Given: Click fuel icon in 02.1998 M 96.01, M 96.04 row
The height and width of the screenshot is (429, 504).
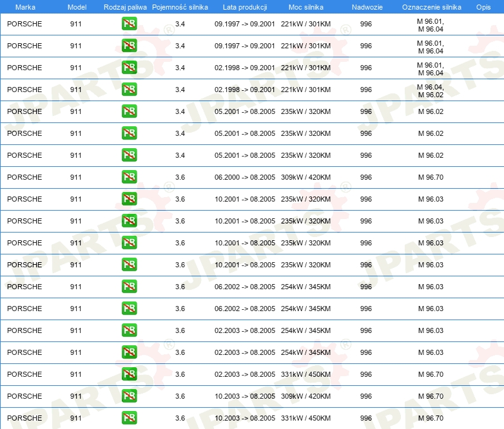Looking at the screenshot, I should pos(129,68).
